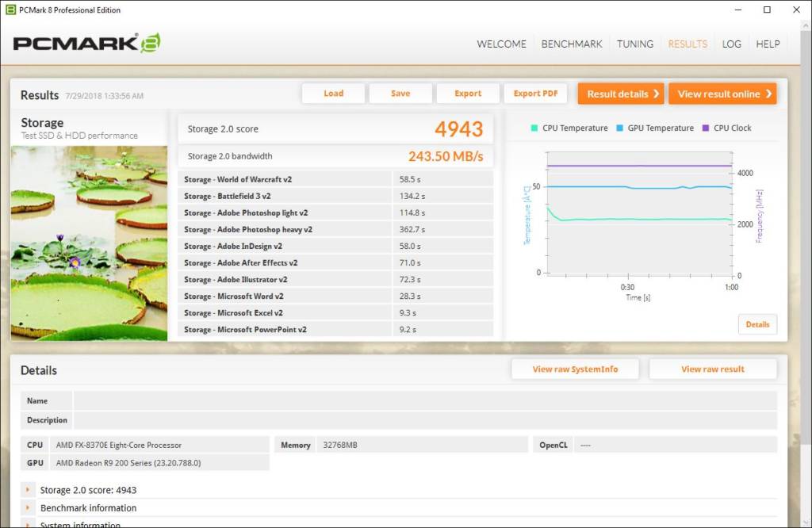Click the Name input field
The image size is (812, 528).
pyautogui.click(x=425, y=401)
